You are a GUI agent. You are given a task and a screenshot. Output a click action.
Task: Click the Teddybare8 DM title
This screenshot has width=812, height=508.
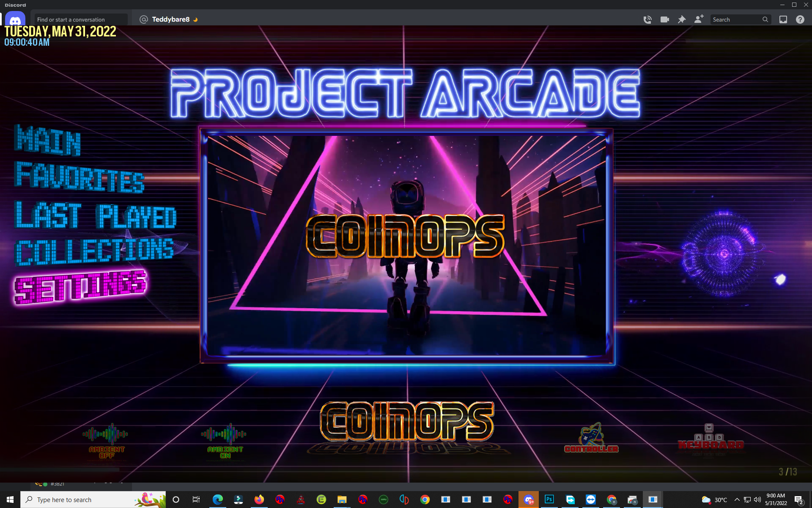[x=170, y=19]
